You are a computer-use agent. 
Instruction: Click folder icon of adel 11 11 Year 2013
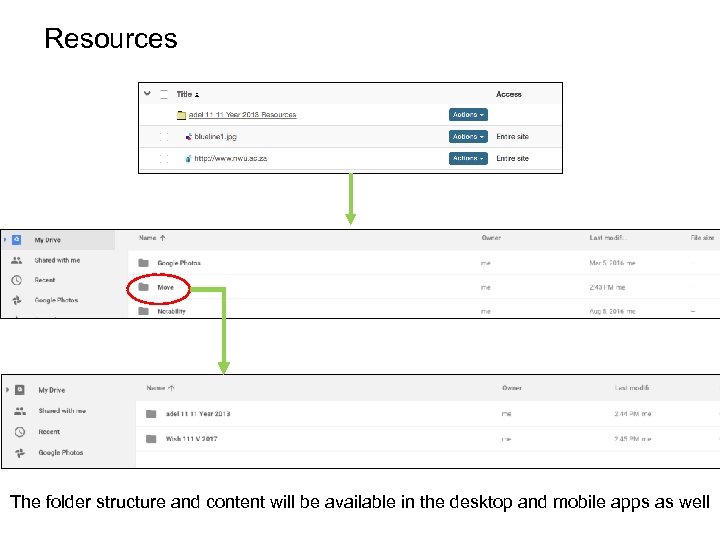[151, 414]
